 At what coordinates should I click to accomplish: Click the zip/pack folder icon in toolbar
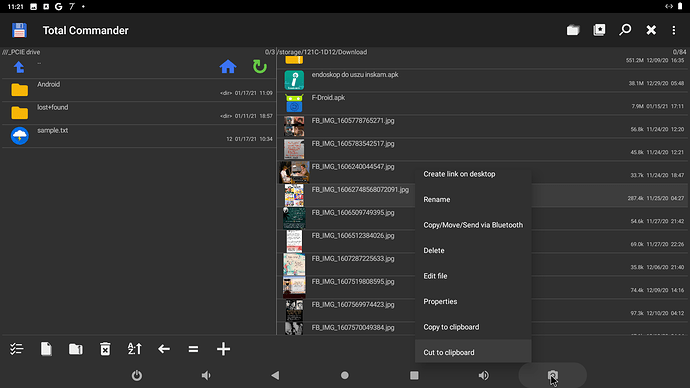(x=76, y=349)
